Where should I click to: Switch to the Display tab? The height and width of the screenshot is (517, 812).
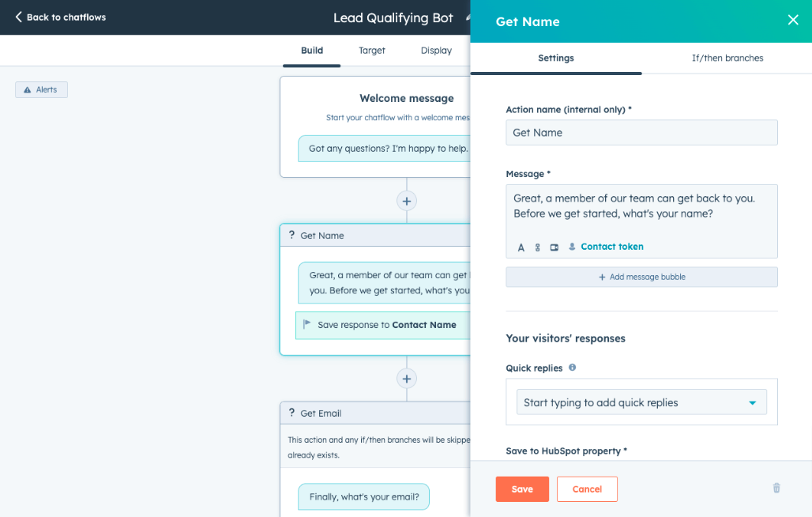(436, 50)
